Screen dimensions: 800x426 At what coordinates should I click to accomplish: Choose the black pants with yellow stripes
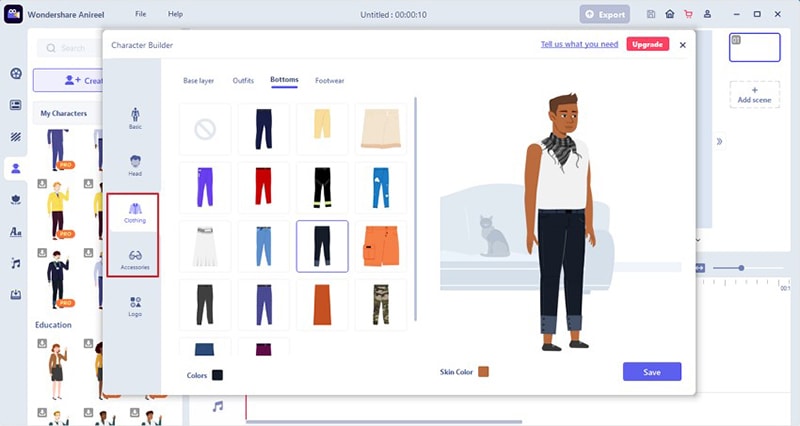322,187
